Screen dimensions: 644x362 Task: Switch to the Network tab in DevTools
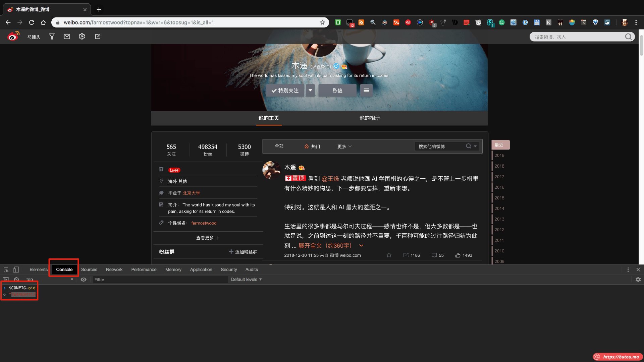[x=114, y=269]
